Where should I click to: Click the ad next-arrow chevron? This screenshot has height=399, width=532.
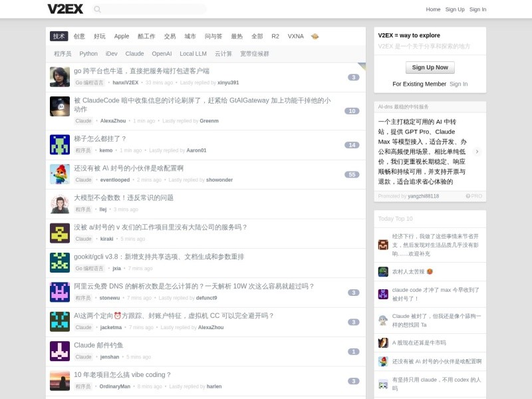(477, 152)
